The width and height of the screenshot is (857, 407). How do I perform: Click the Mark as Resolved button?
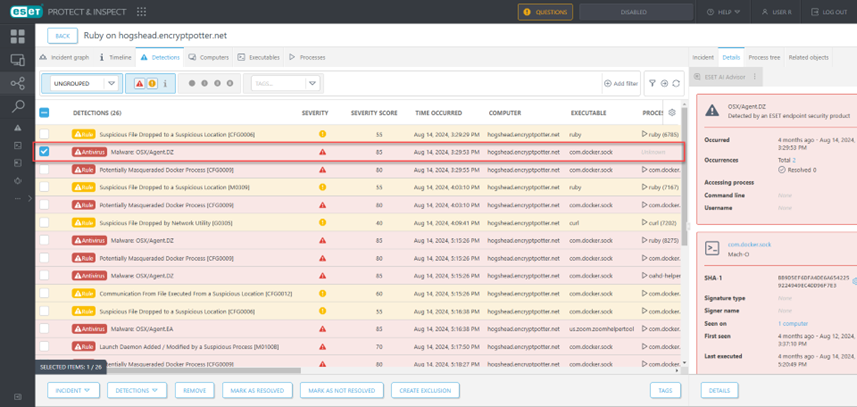258,391
